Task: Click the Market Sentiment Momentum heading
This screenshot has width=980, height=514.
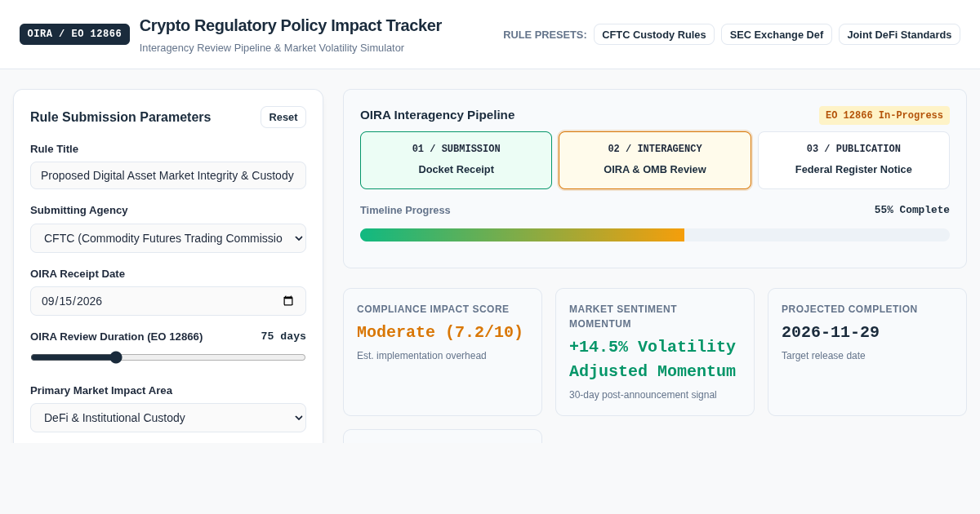Action: [623, 317]
